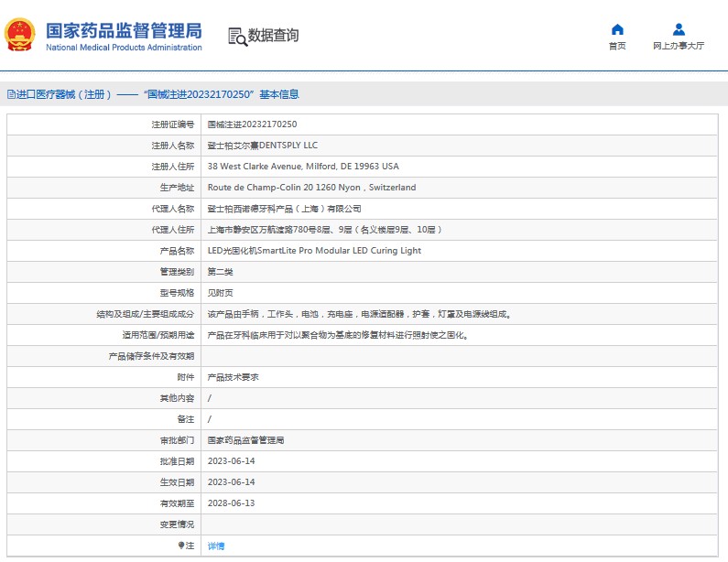Select Route de Champ-Colin 20 1260 Nyon address
728x562 pixels.
point(311,187)
